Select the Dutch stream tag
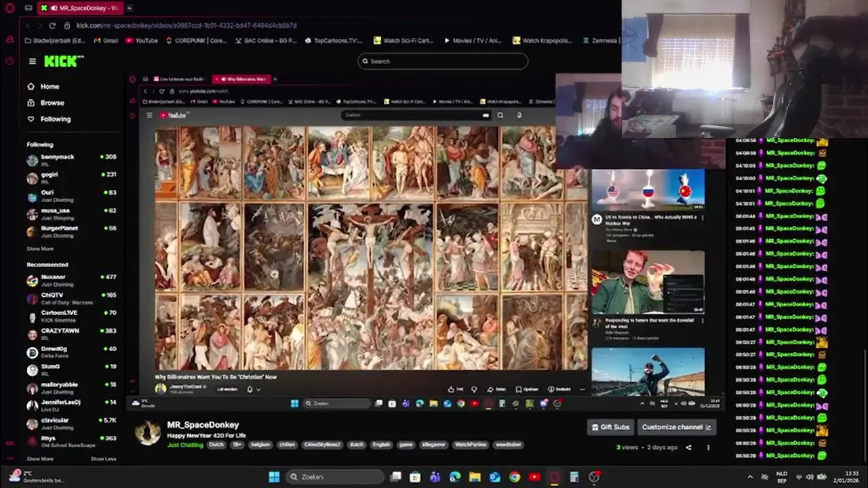868x488 pixels. pos(216,445)
